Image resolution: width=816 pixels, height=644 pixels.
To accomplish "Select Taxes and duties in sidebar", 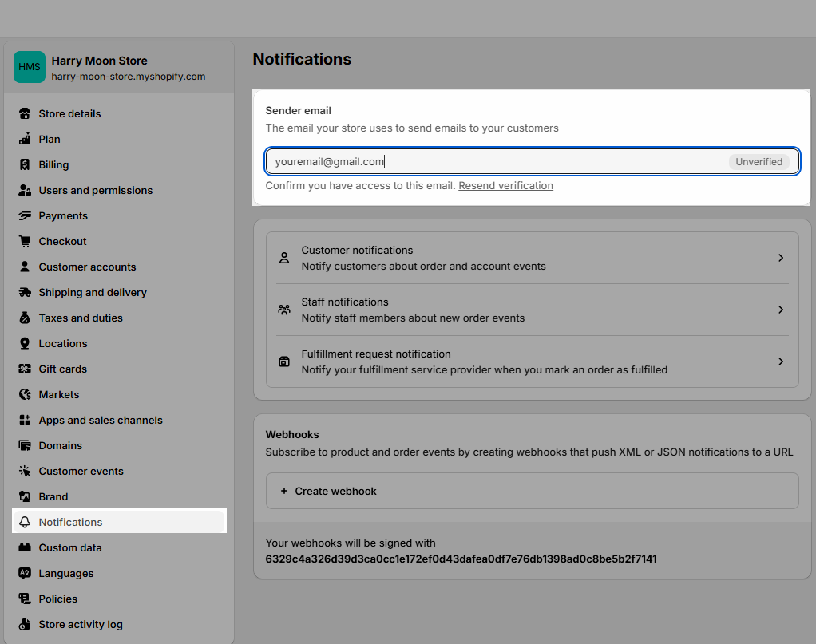I will [x=119, y=318].
